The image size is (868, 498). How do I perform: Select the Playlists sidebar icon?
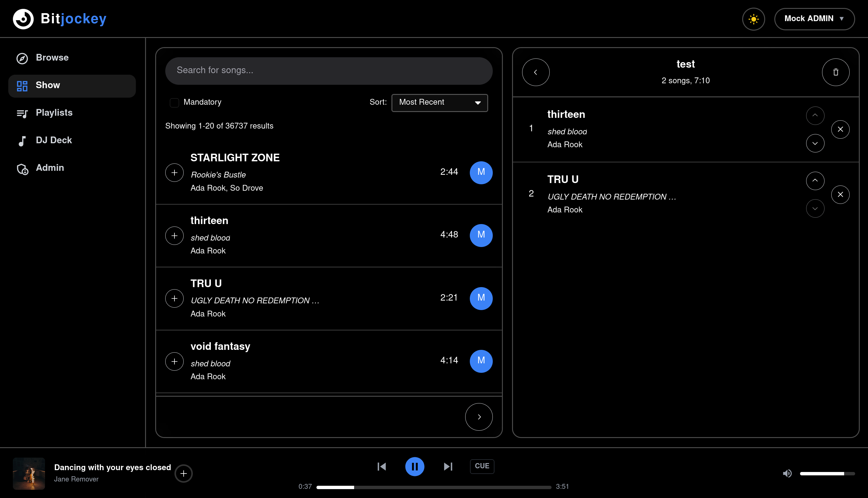pos(22,113)
